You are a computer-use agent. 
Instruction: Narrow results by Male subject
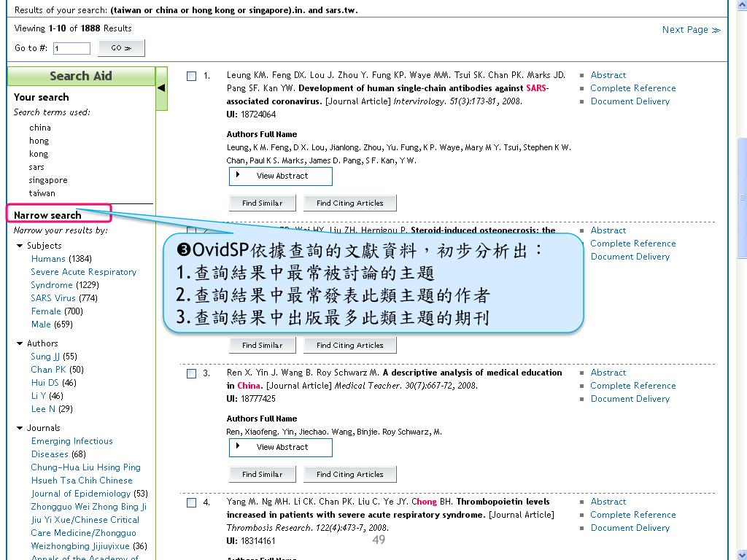point(41,324)
